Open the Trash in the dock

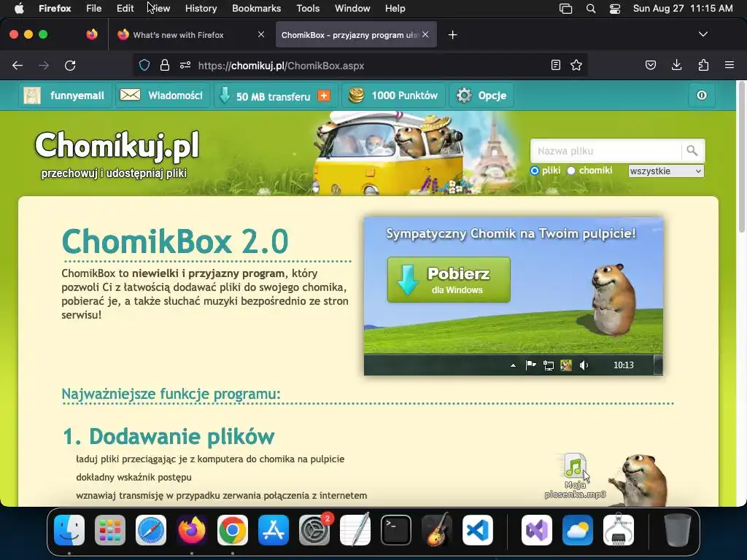point(678,530)
